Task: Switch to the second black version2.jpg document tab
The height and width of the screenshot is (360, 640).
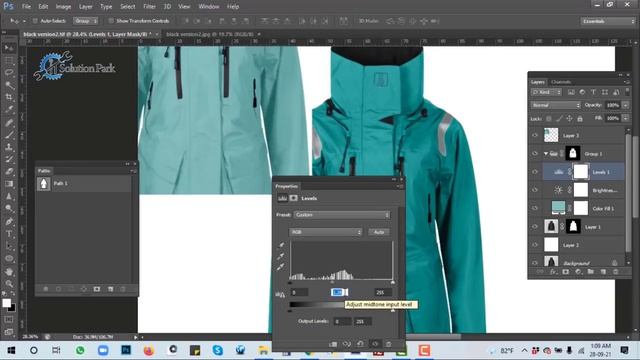Action: (210, 34)
